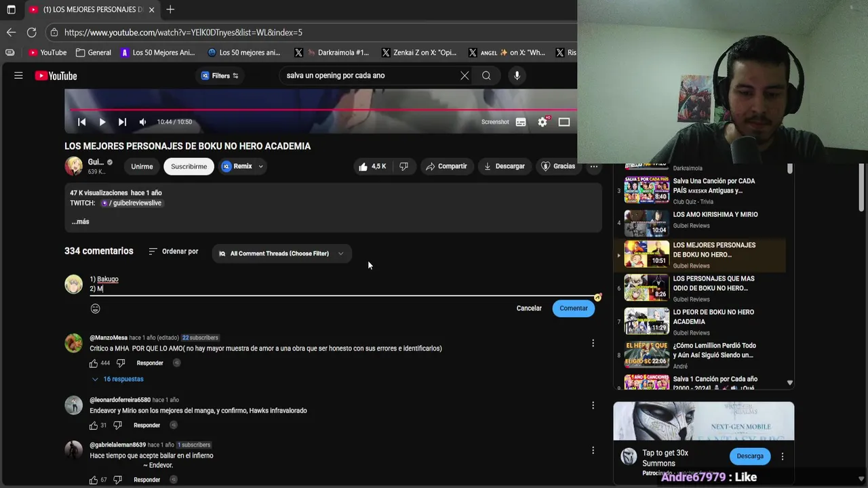868x488 pixels.
Task: Open playlist video LOS AMO KIRISHIMA Y MIRIO
Action: point(701,222)
